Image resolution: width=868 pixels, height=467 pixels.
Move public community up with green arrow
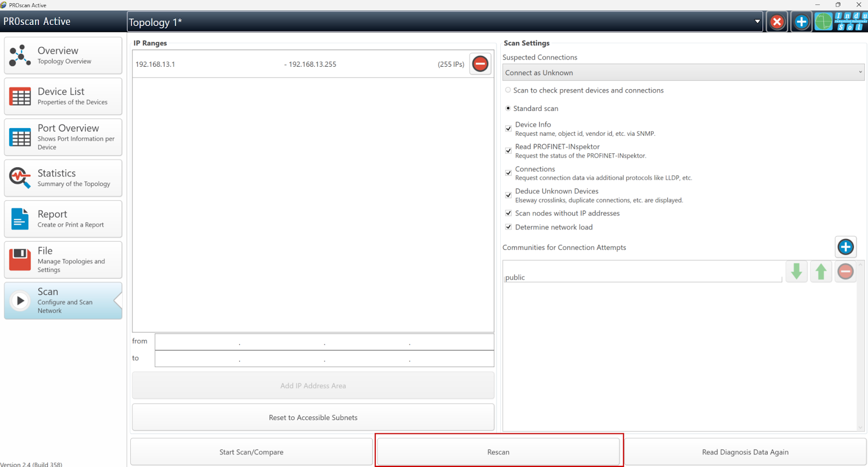pos(821,271)
